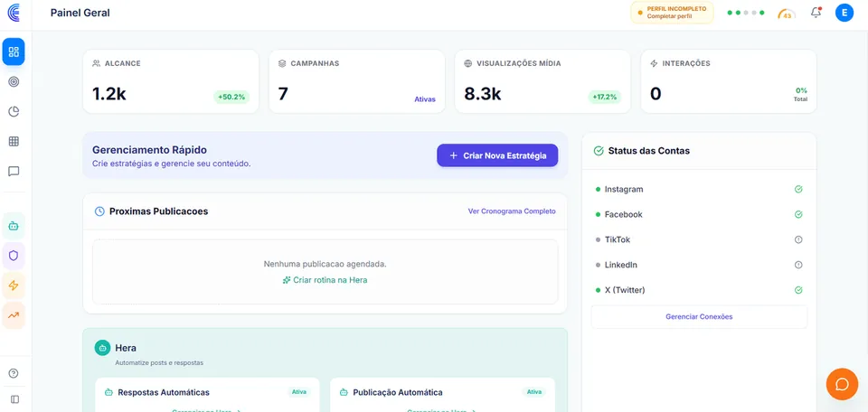Open the dashboard grid icon in sidebar

pos(14,52)
